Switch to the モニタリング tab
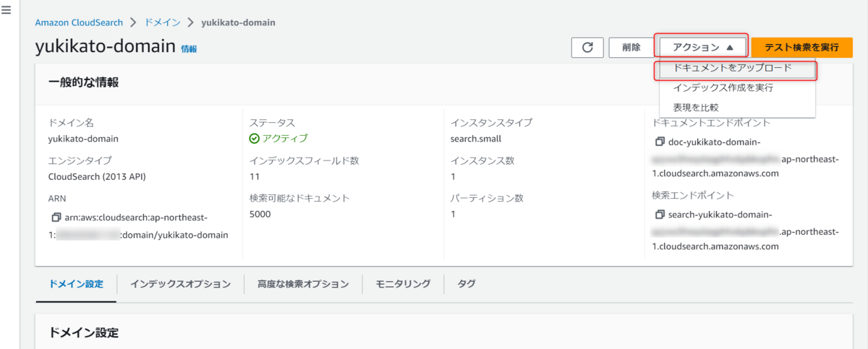This screenshot has height=349, width=868. point(403,284)
